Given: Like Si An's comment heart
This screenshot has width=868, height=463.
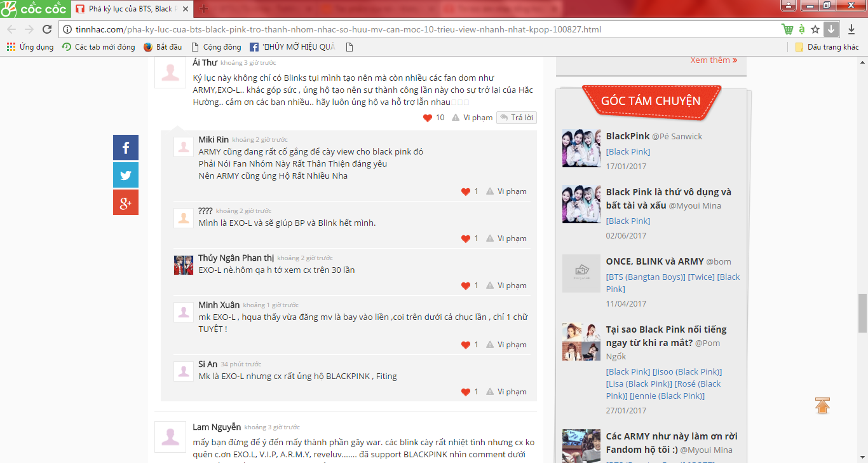Looking at the screenshot, I should click(466, 392).
